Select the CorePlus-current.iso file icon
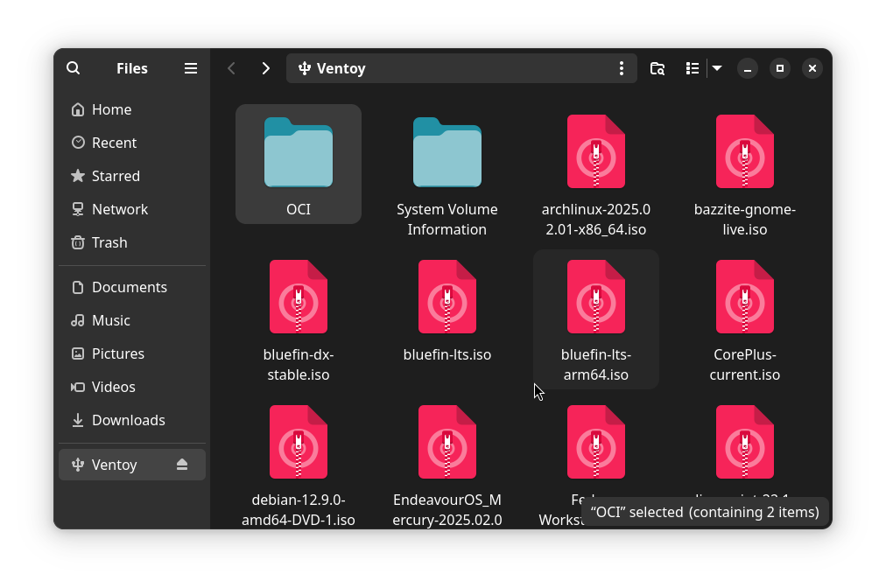This screenshot has width=886, height=588. point(745,297)
